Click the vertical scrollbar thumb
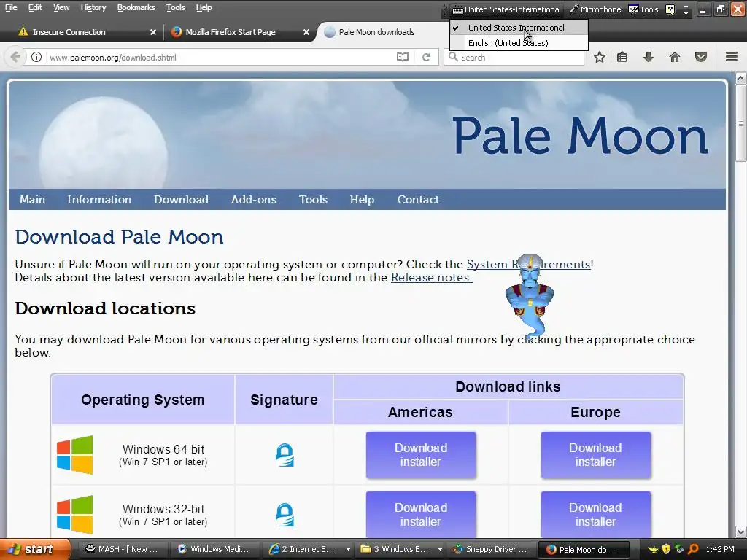The width and height of the screenshot is (747, 560). click(x=741, y=124)
